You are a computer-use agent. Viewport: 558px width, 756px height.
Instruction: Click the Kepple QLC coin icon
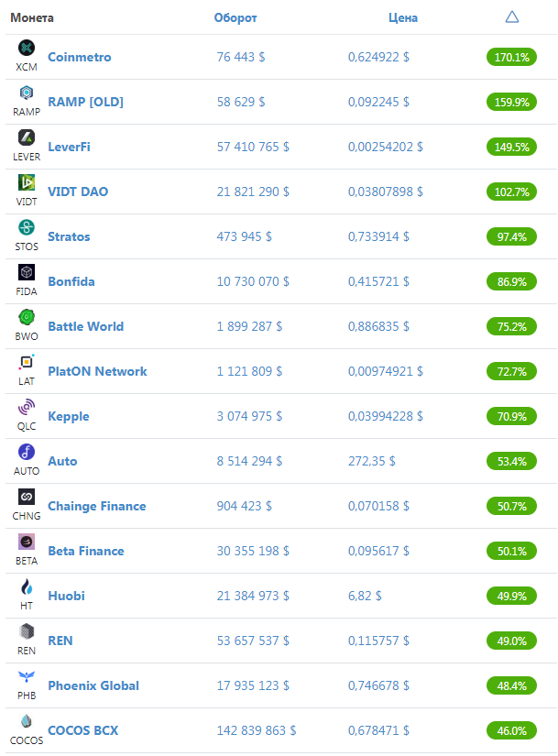coord(27,407)
